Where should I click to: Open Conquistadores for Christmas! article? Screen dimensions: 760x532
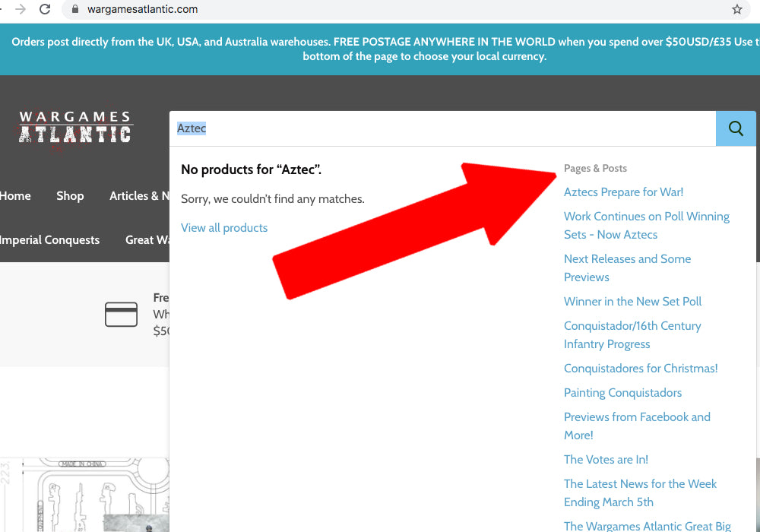click(x=641, y=369)
